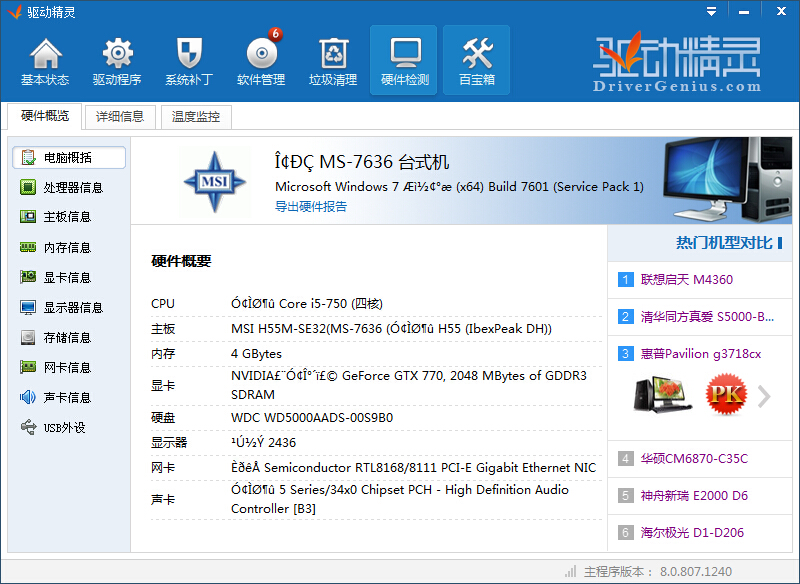Open the 清华同方真爱 S5000-B... link
The image size is (800, 584).
[x=707, y=317]
